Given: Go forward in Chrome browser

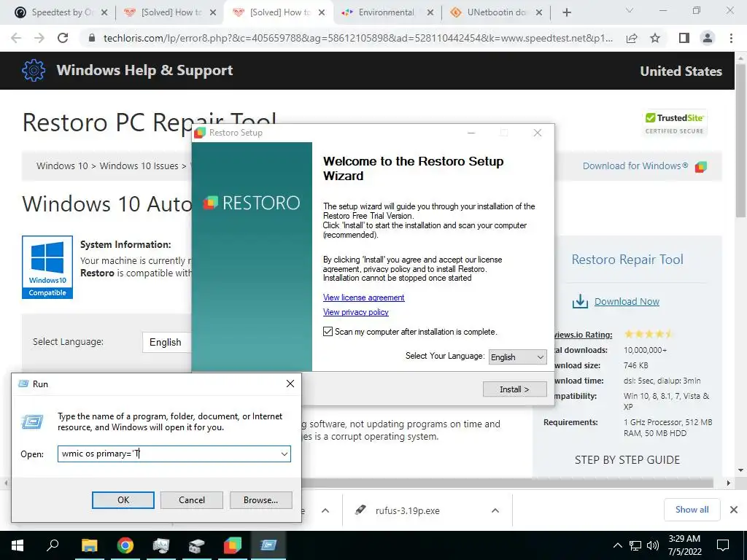Looking at the screenshot, I should coord(39,38).
